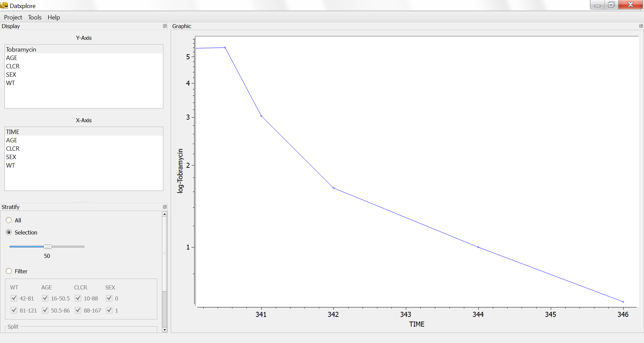Select AGE in the Y-Axis list

coord(12,58)
